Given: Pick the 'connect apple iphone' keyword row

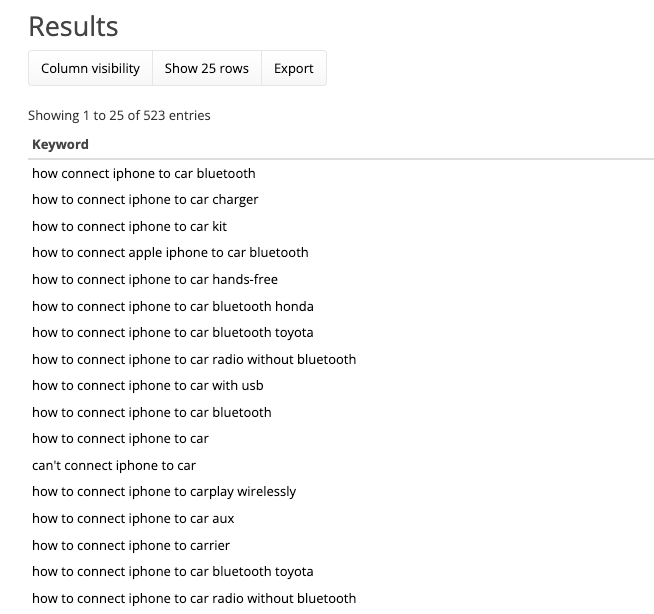Looking at the screenshot, I should [x=170, y=252].
